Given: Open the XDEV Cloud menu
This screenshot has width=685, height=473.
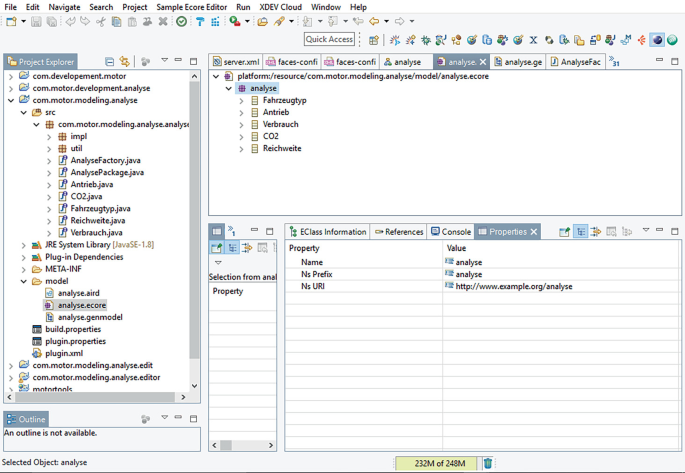Looking at the screenshot, I should [280, 7].
